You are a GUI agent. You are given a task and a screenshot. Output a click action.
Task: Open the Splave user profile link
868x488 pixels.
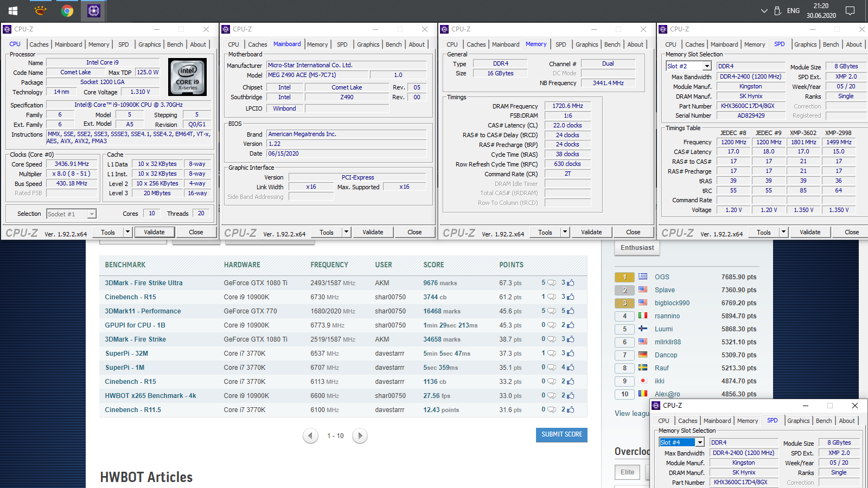pos(665,290)
